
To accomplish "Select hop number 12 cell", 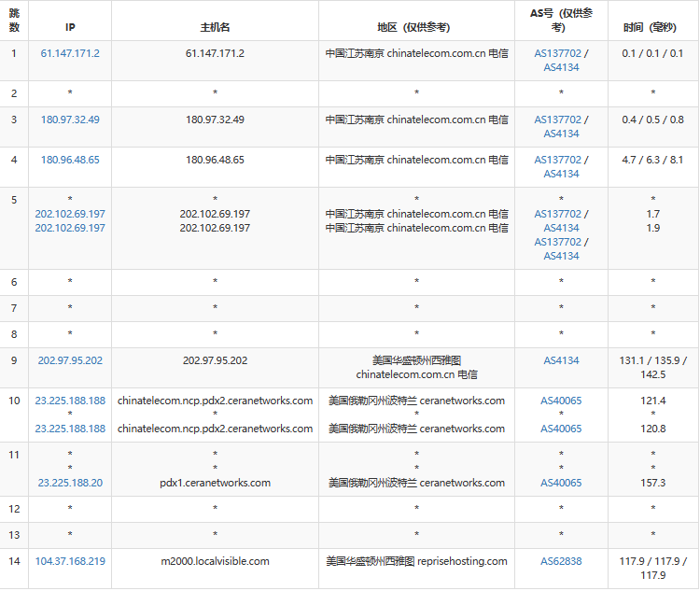I will pyautogui.click(x=14, y=509).
